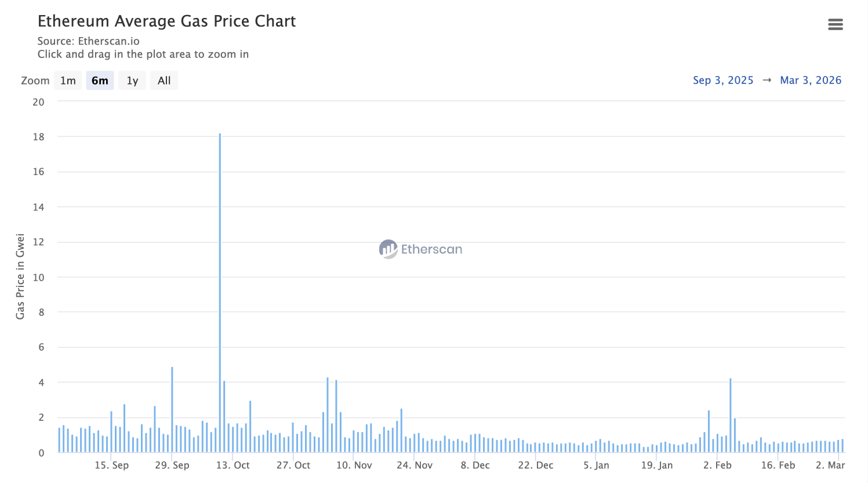Open the chart context hamburger menu
This screenshot has width=868, height=483.
(x=835, y=24)
